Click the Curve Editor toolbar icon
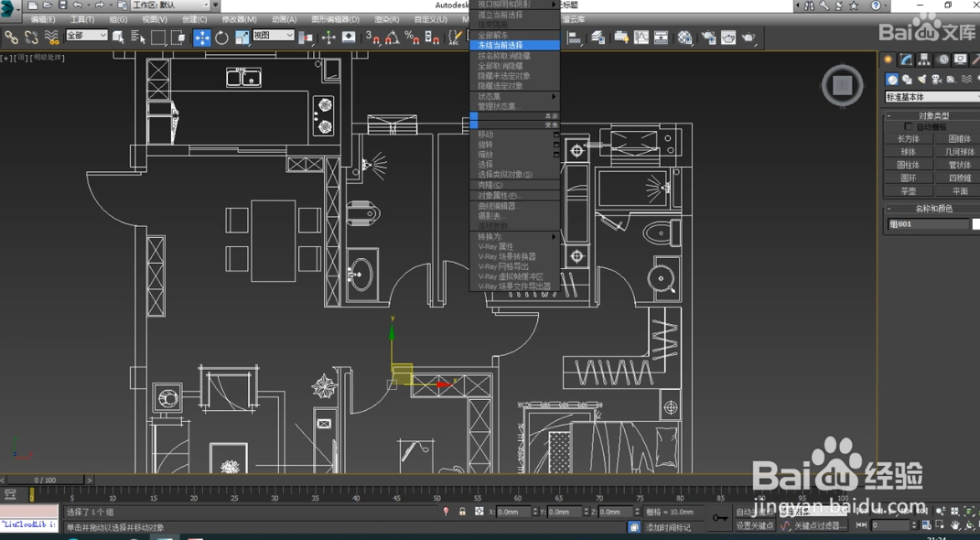980x540 pixels. 641,38
